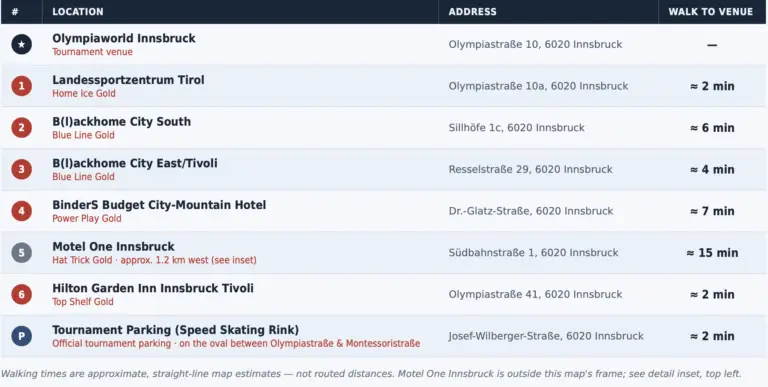
Task: Click Motel One Innsbruck name
Action: click(113, 246)
